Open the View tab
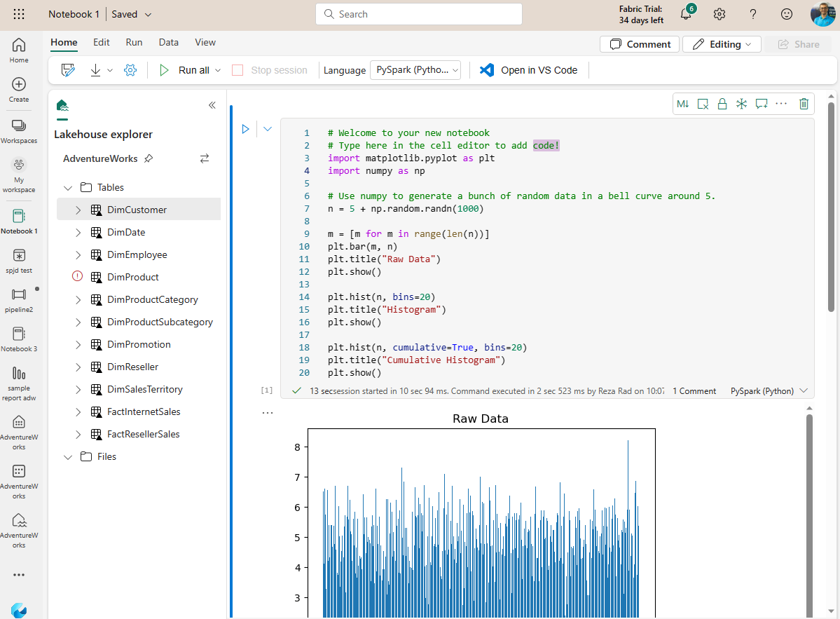 point(205,42)
